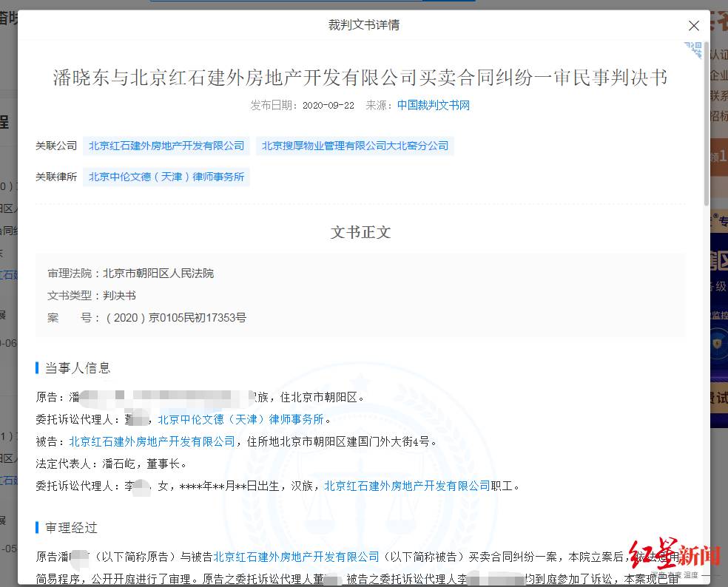Viewport: 728px width, 587px height.
Task: Click law firm link in plaintiff's agent line
Action: [240, 419]
